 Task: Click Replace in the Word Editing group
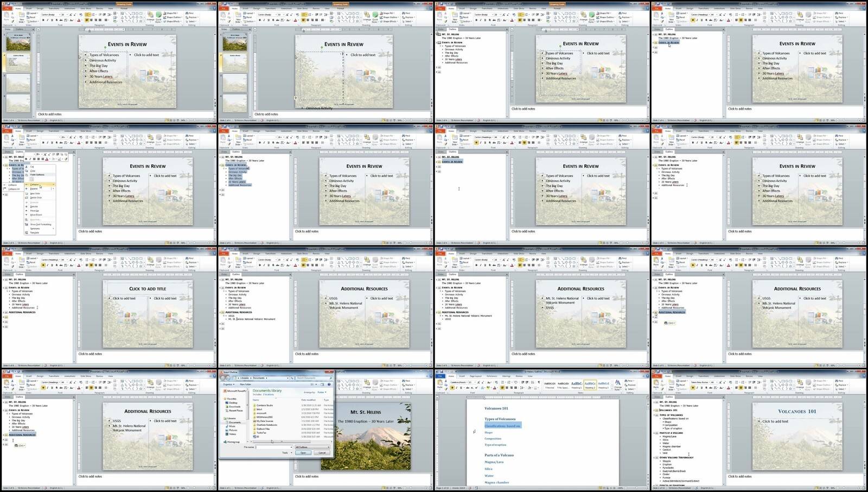pyautogui.click(x=630, y=385)
